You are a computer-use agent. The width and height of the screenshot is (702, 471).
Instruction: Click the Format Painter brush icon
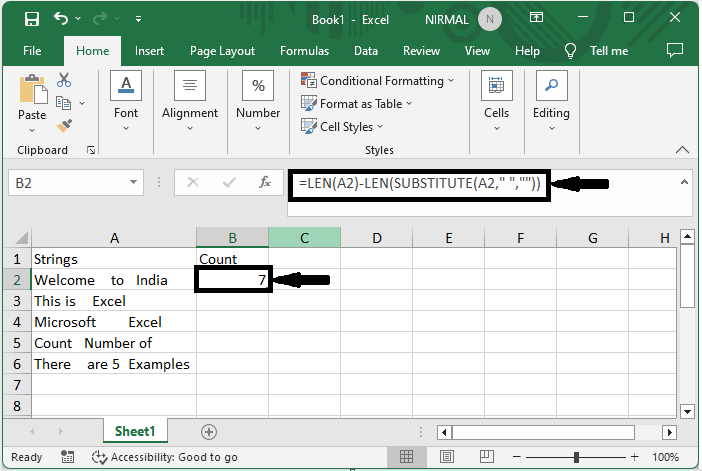pos(65,125)
